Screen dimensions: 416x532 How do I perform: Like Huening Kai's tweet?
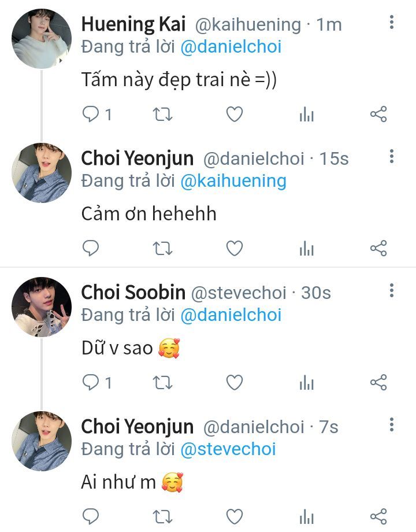[x=234, y=114]
